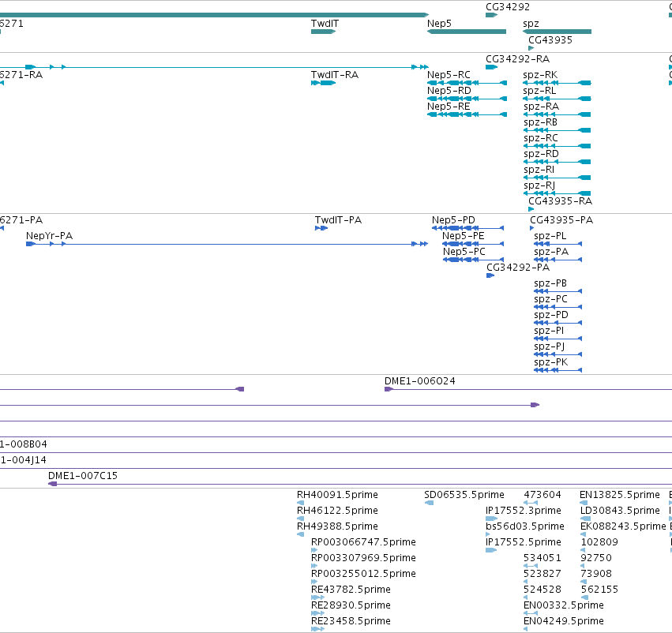Click the spz gene label

click(x=531, y=24)
